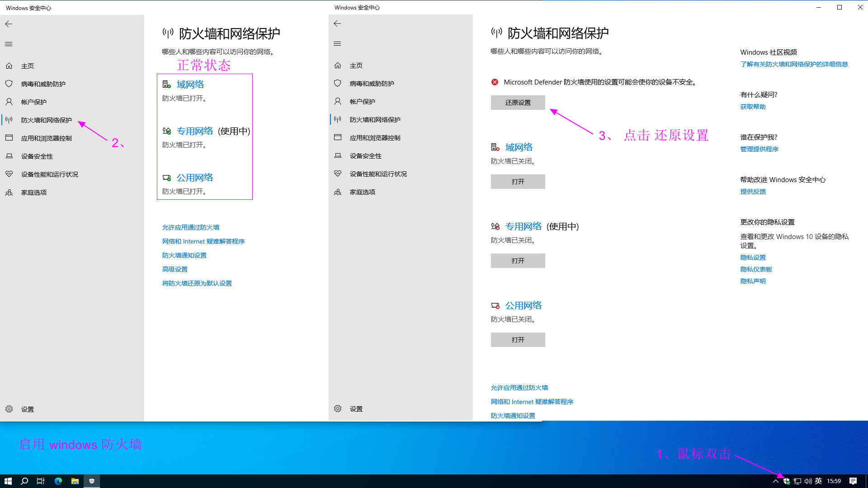Open the notification center icon
The image size is (868, 488).
coord(853,481)
